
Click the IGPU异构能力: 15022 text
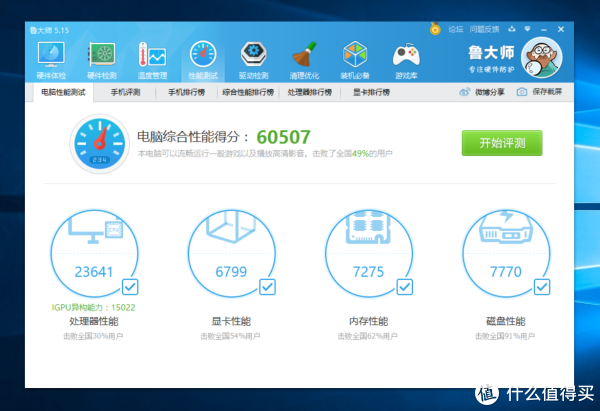93,307
